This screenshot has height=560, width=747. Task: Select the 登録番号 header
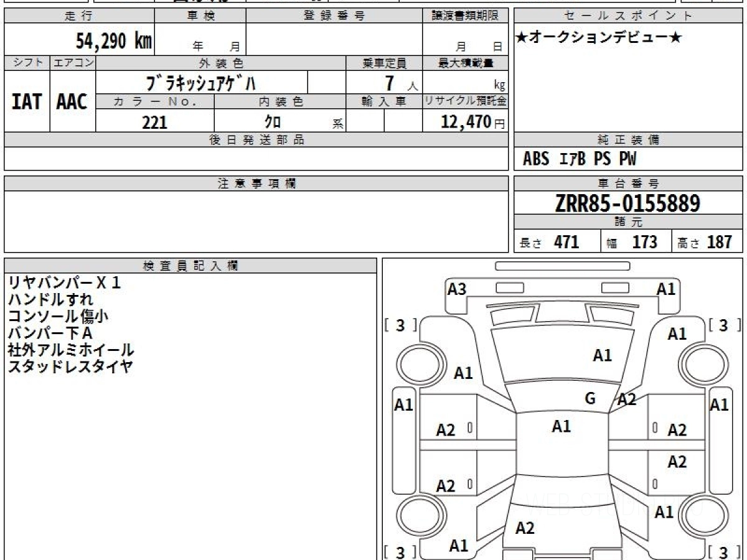(x=334, y=16)
